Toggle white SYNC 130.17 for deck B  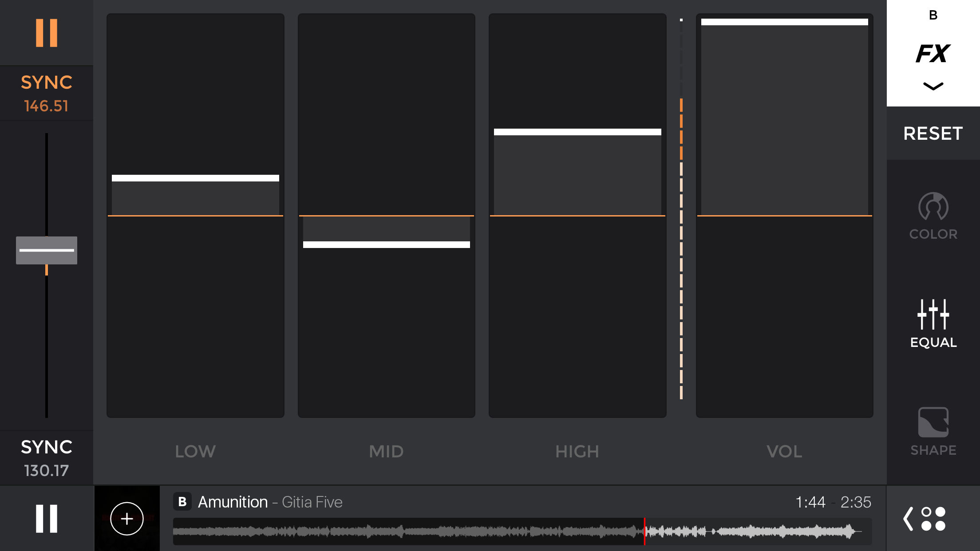pyautogui.click(x=47, y=458)
